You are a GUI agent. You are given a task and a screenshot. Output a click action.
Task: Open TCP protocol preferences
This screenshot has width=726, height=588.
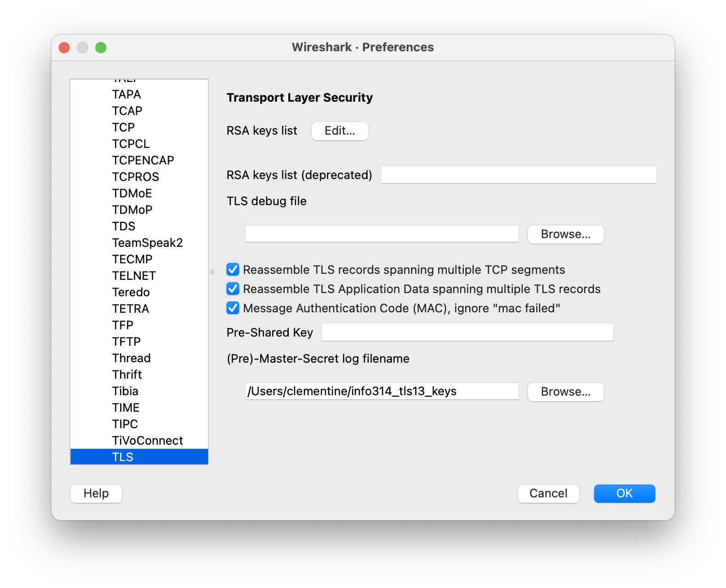[139, 127]
